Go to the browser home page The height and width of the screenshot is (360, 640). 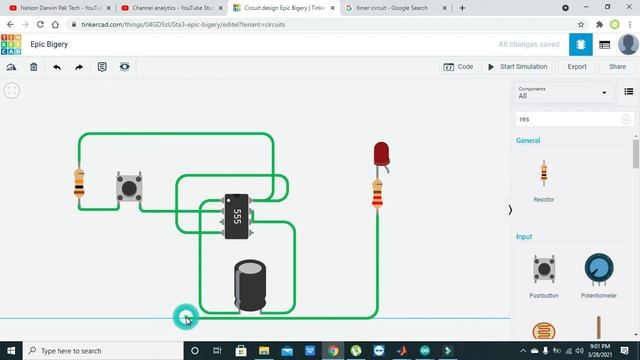[55, 24]
